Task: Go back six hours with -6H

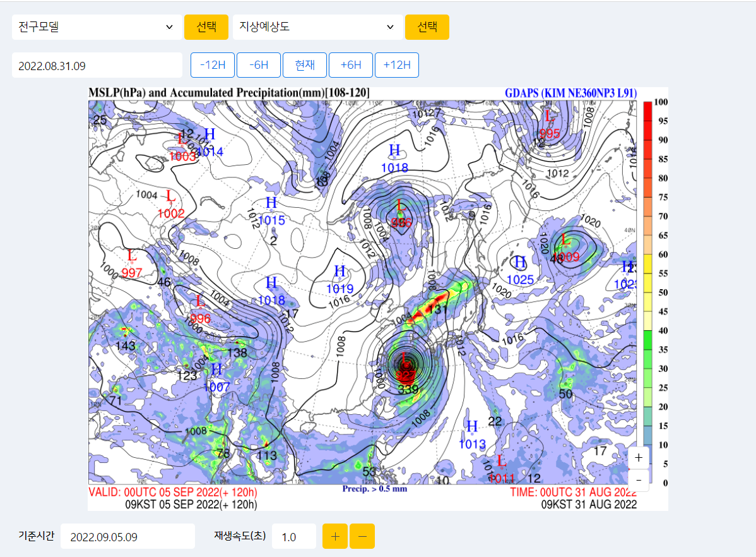Action: (259, 65)
